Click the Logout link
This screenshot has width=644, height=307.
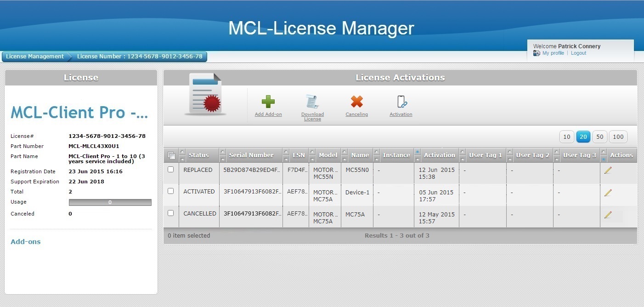click(x=578, y=53)
